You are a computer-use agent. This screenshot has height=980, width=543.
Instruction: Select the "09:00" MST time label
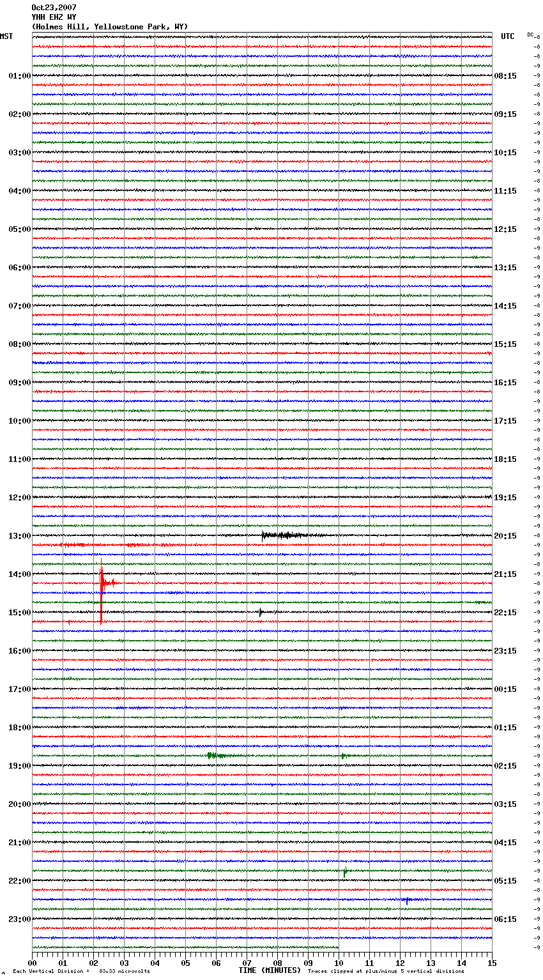coord(20,383)
